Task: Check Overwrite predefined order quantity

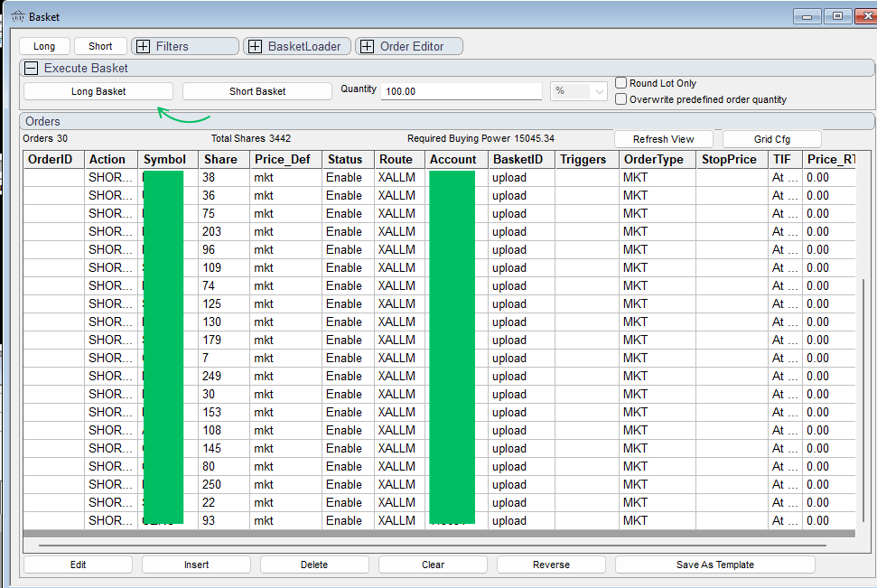Action: coord(620,99)
